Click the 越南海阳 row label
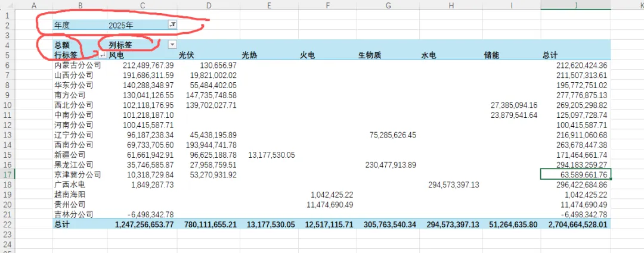This screenshot has height=253, width=644. click(70, 195)
